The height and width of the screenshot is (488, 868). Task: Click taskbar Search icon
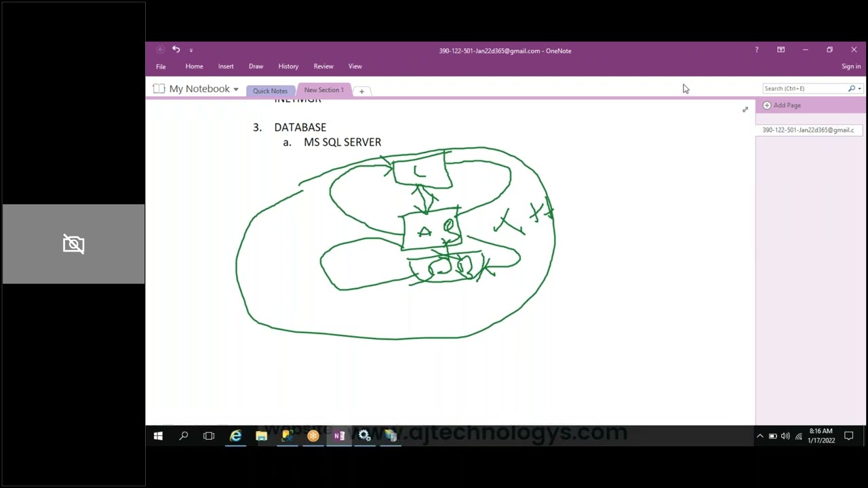[x=183, y=436]
